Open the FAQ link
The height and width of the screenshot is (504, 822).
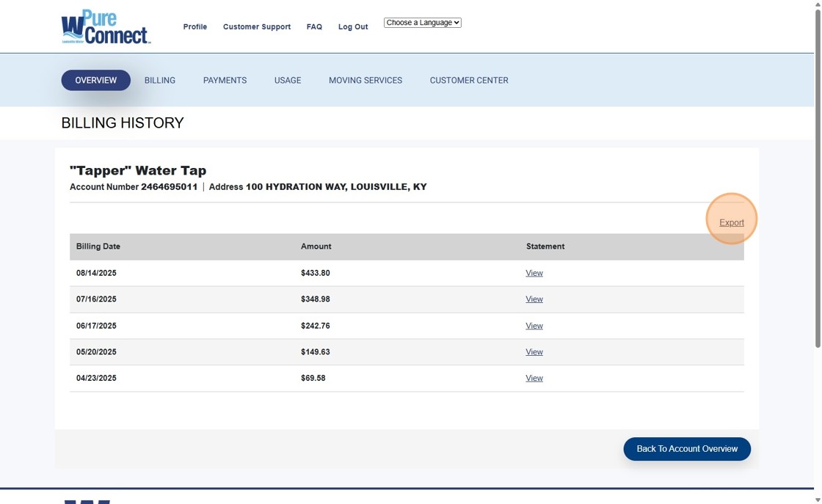click(314, 26)
